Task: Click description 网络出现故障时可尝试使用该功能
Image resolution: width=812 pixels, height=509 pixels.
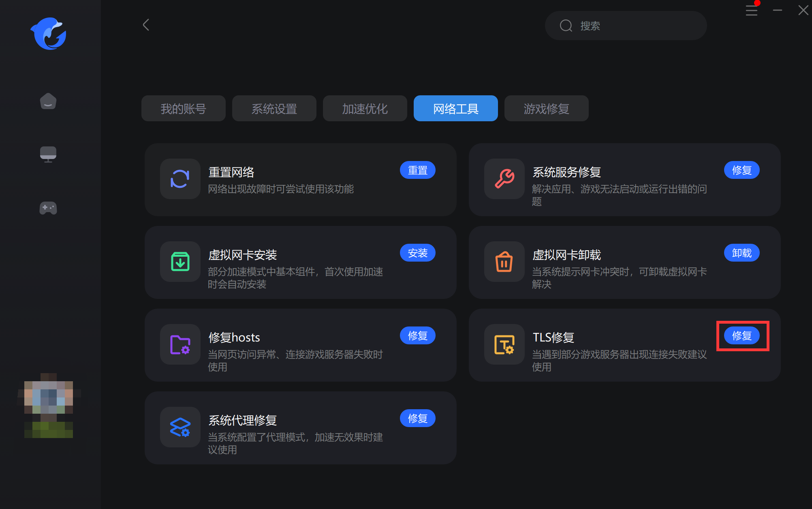Action: click(x=281, y=189)
